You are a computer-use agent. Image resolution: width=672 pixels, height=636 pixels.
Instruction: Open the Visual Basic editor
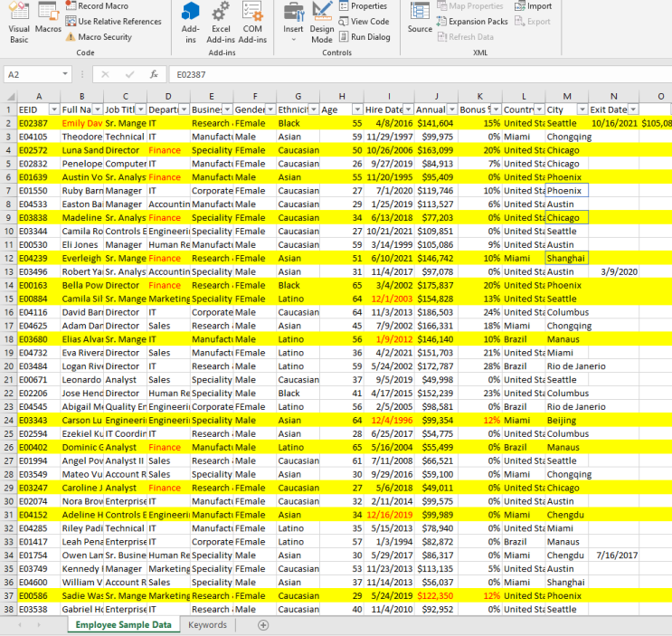click(19, 22)
